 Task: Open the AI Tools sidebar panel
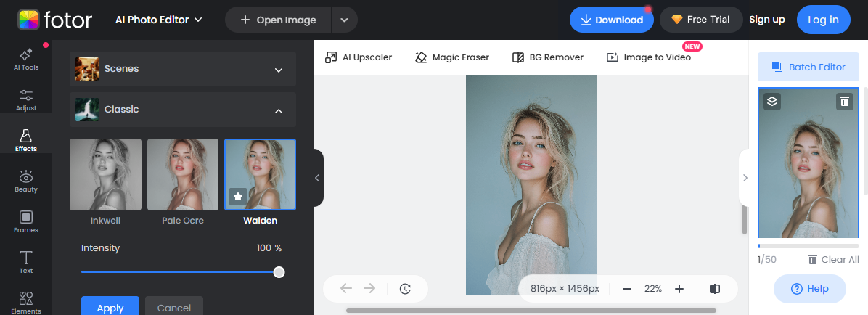pos(26,60)
